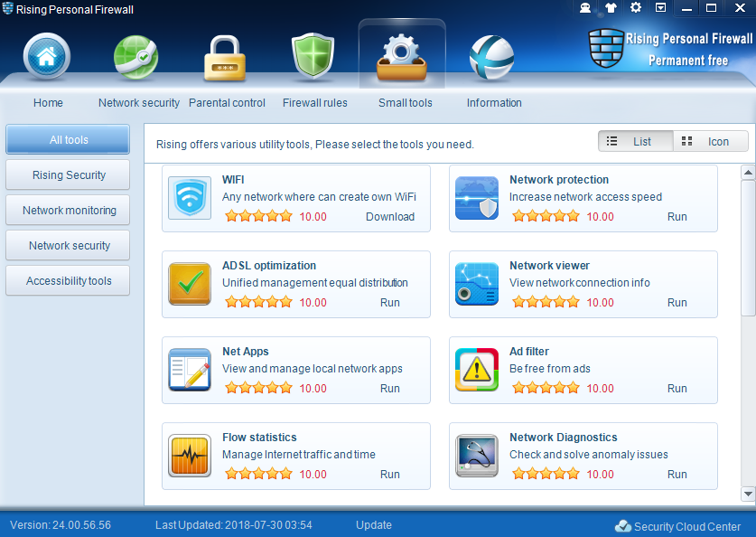Run ADSL optimization
Viewport: 756px width, 537px height.
click(390, 303)
